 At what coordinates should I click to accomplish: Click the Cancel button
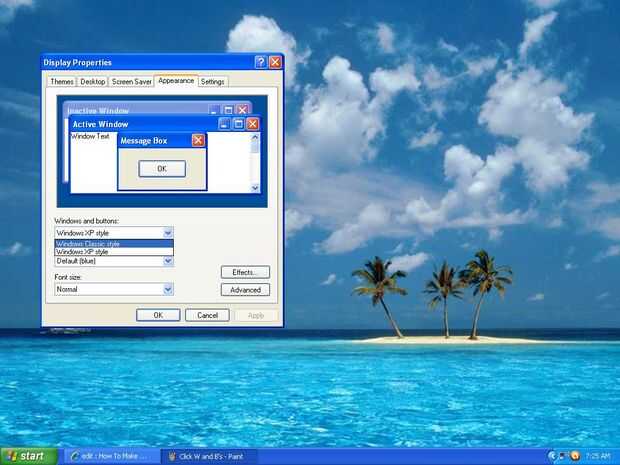[x=207, y=315]
